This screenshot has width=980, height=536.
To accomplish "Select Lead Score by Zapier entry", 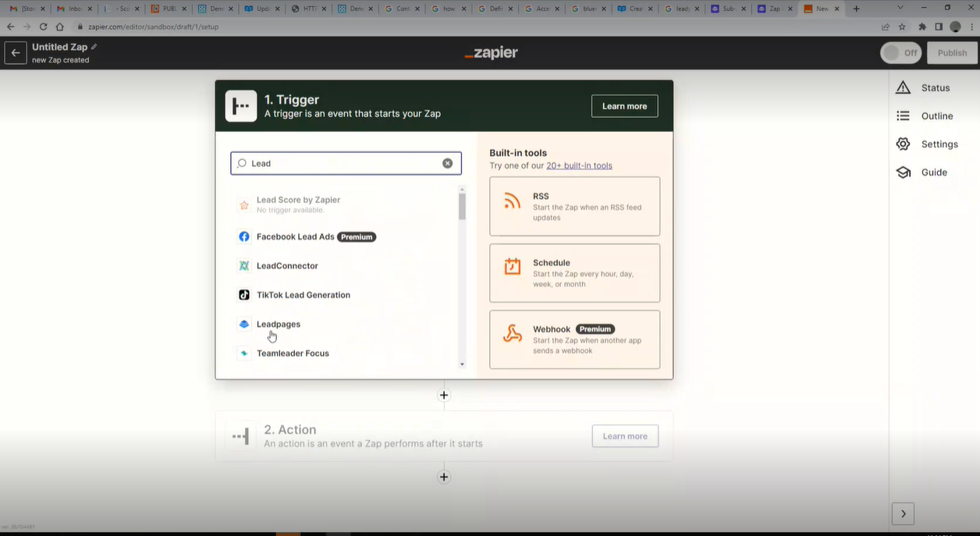I will point(346,204).
